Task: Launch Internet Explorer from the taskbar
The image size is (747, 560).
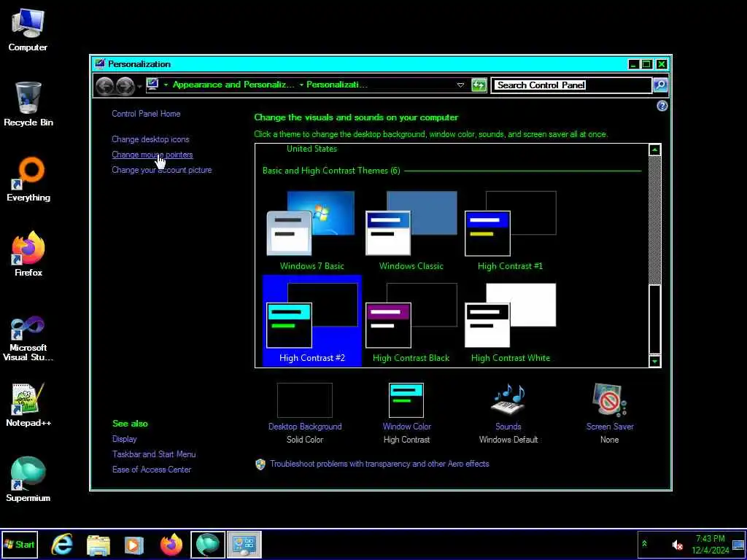Action: [x=62, y=545]
